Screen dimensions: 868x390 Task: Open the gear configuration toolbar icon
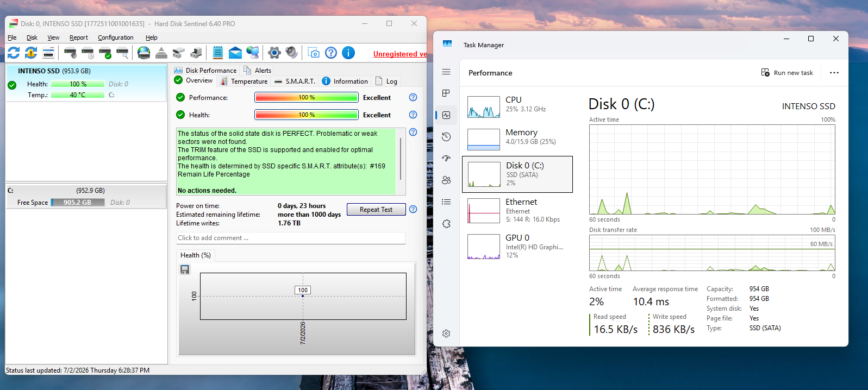(274, 53)
